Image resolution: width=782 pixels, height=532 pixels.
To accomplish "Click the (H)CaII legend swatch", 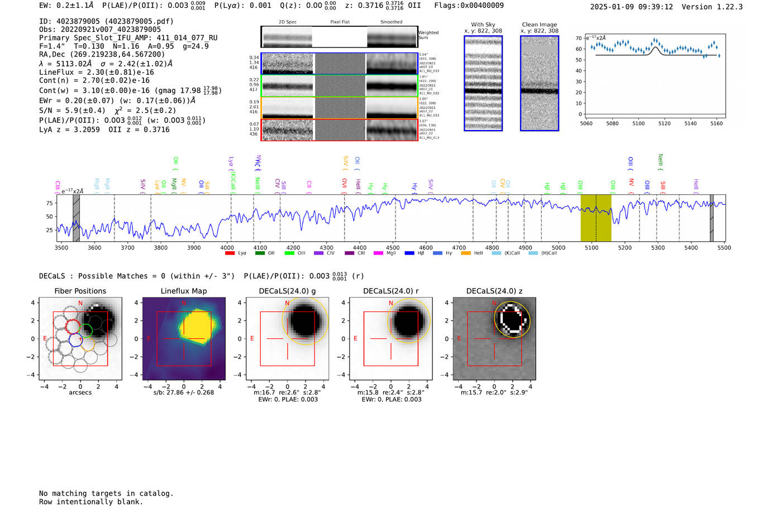I will click(533, 253).
